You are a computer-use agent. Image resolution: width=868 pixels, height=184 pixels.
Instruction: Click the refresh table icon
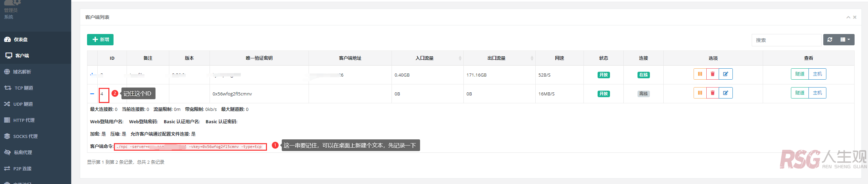[830, 40]
